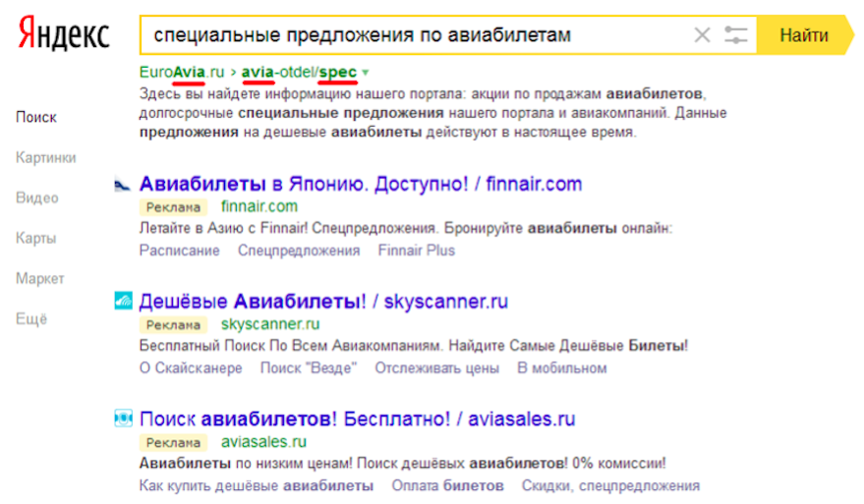Click the green aviasales.ru URL
Viewport: 864px width, 504px height.
click(x=263, y=442)
